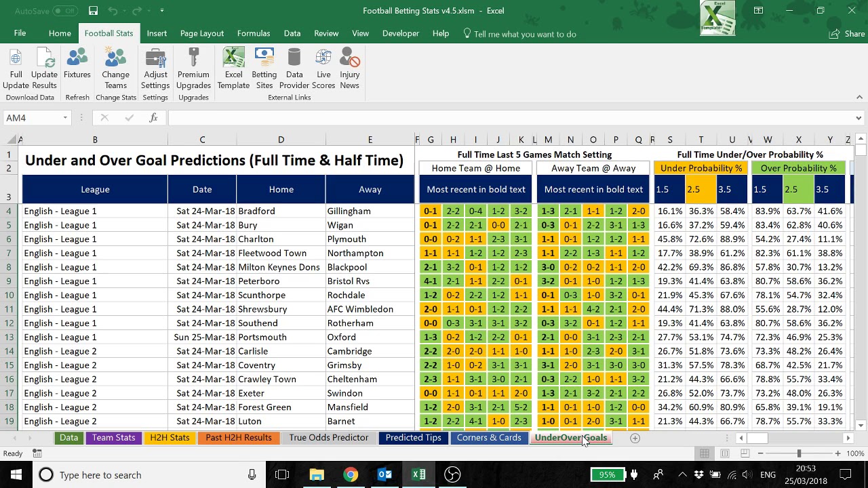
Task: Open File Explorer from the taskbar
Action: click(317, 474)
